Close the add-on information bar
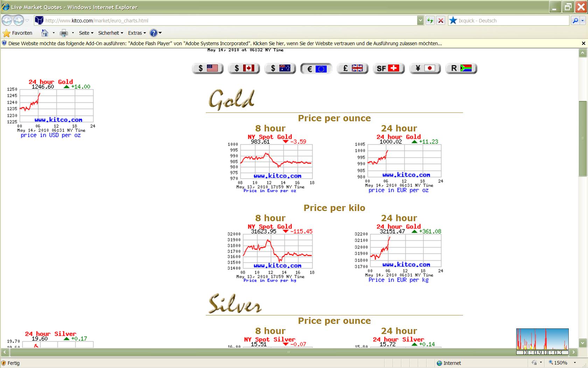This screenshot has width=588, height=368. [583, 43]
